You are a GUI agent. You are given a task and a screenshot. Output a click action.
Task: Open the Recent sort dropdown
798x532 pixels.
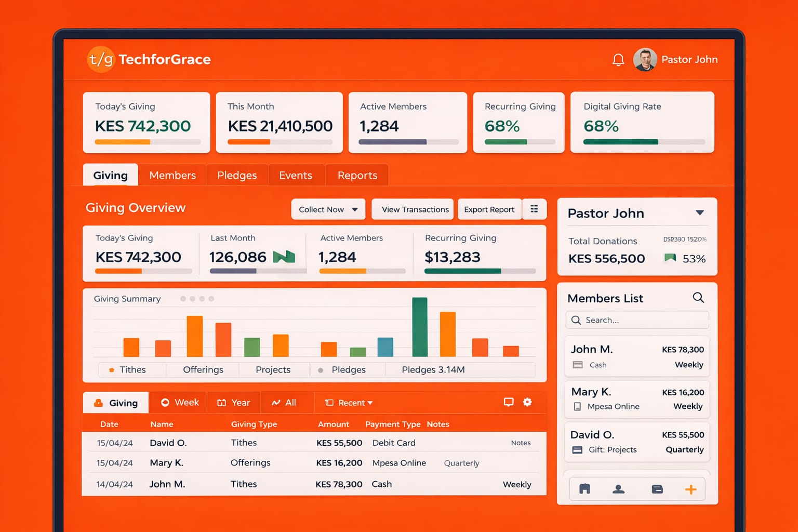click(x=349, y=403)
